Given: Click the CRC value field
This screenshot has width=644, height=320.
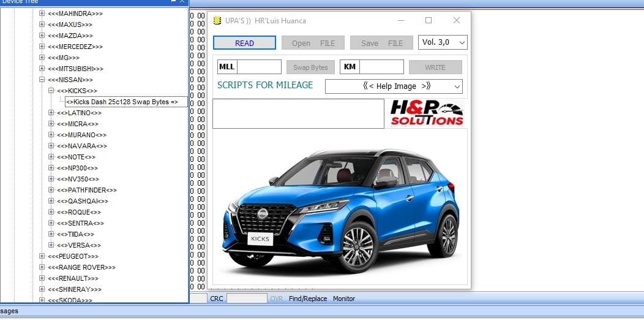Looking at the screenshot, I should [247, 299].
